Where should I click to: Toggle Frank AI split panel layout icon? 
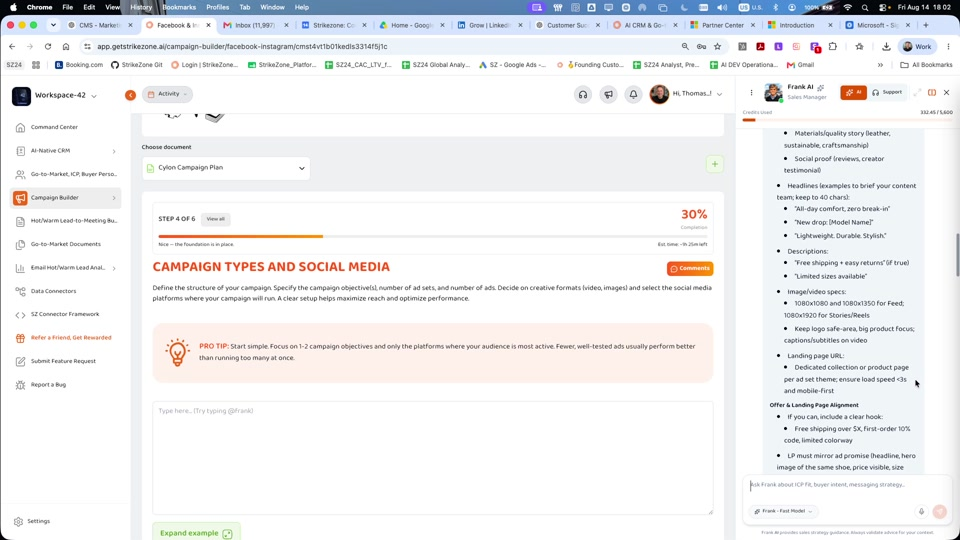(x=932, y=92)
